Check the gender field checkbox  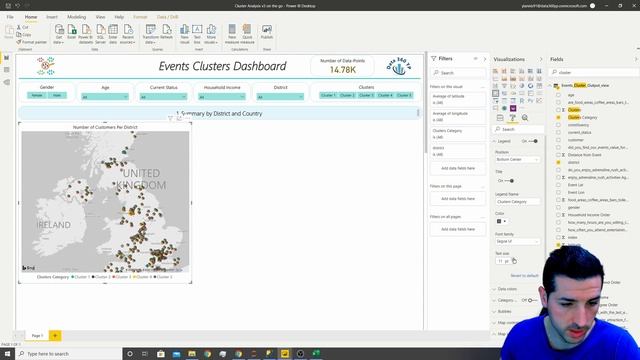click(x=558, y=207)
